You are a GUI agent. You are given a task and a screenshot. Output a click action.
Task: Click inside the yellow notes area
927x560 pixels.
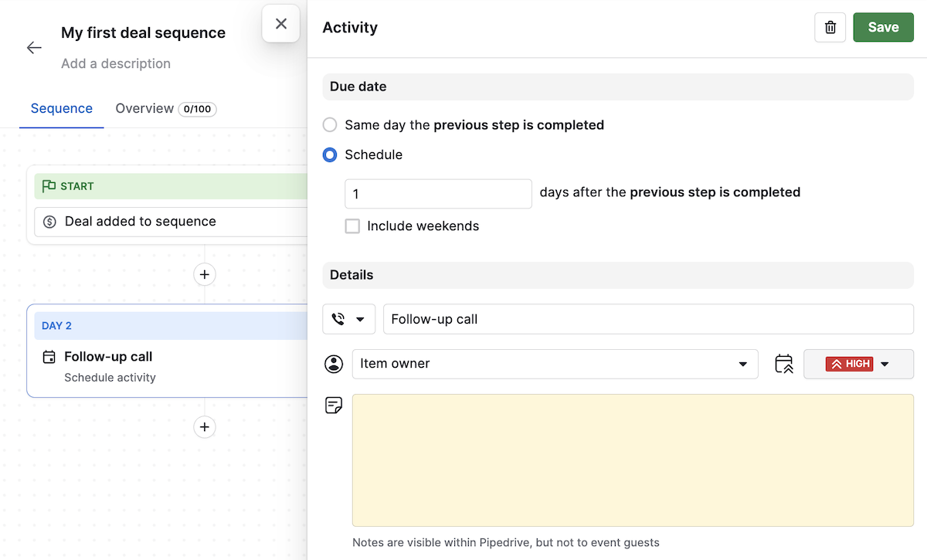(633, 460)
